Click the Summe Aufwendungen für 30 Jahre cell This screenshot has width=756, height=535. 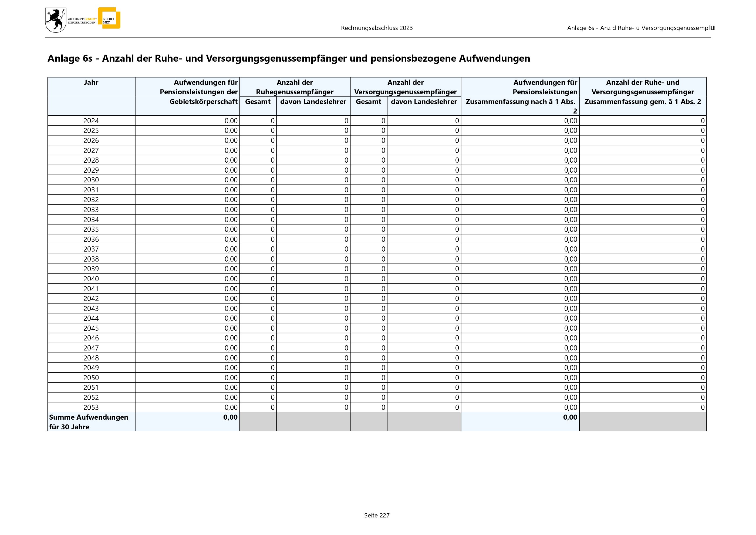coord(89,422)
